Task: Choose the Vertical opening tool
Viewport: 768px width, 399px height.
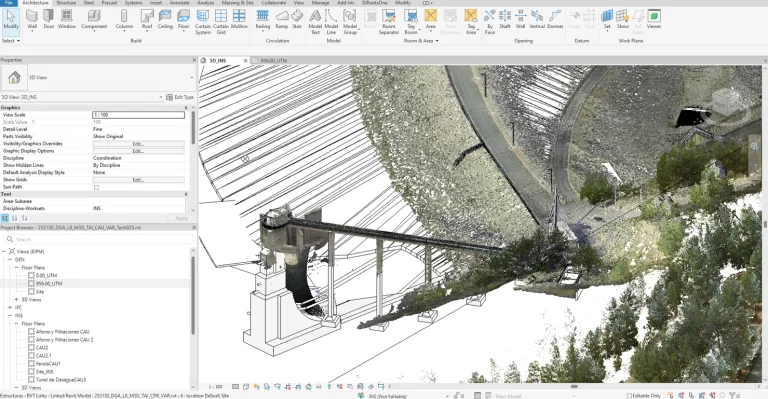Action: point(537,20)
